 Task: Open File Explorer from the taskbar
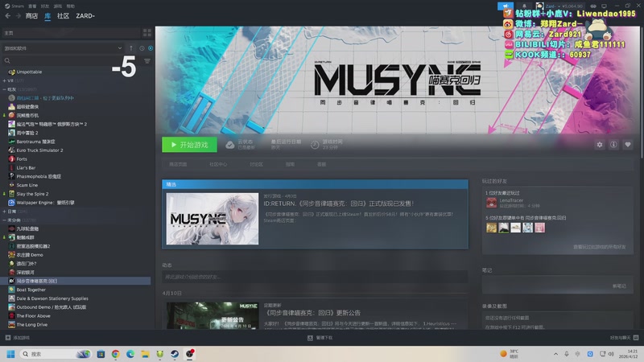tap(145, 354)
